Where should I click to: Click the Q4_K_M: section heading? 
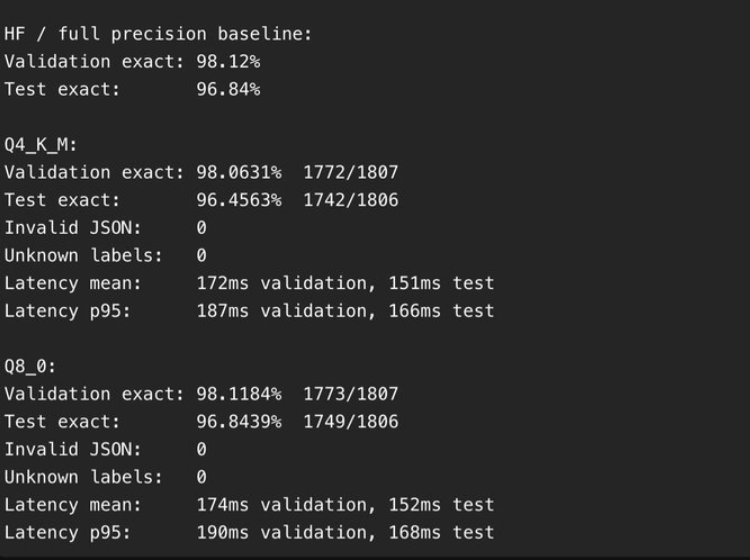40,144
